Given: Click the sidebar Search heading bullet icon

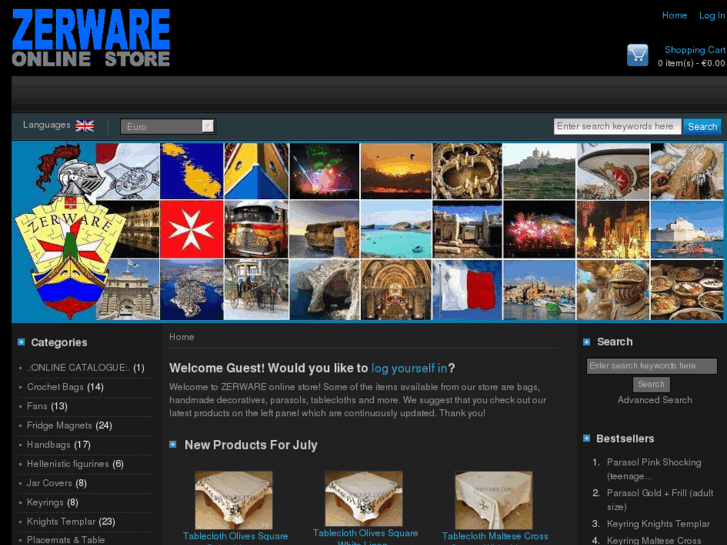Looking at the screenshot, I should [587, 342].
